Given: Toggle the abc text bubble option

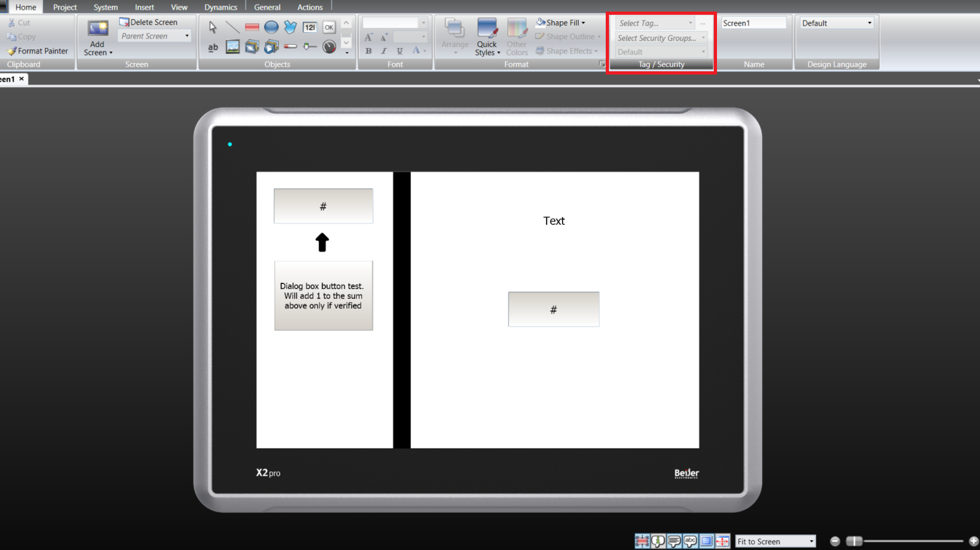Looking at the screenshot, I should pyautogui.click(x=690, y=541).
